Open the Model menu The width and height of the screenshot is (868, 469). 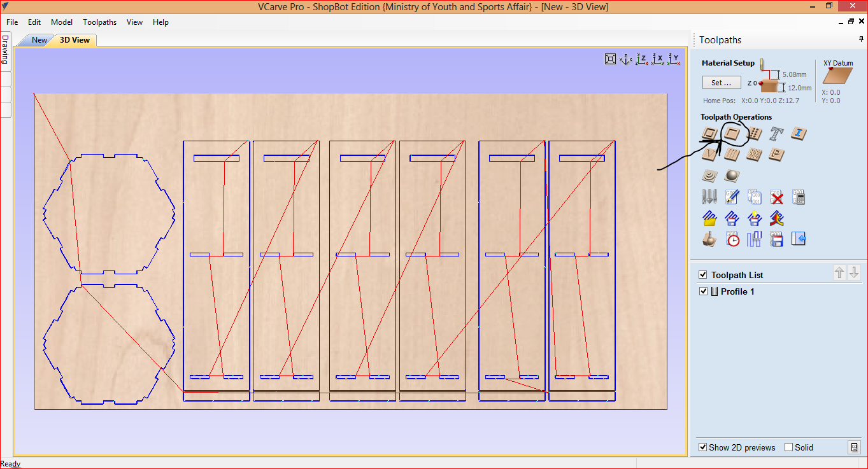62,22
